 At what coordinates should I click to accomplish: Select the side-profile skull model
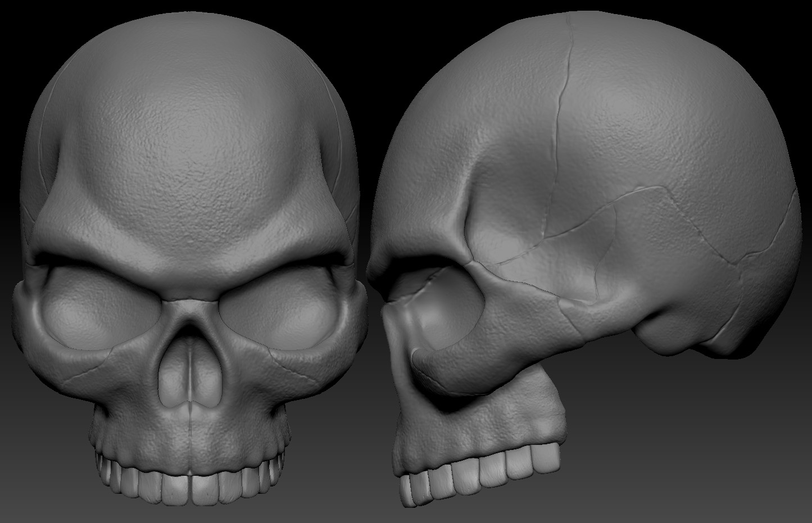584,258
